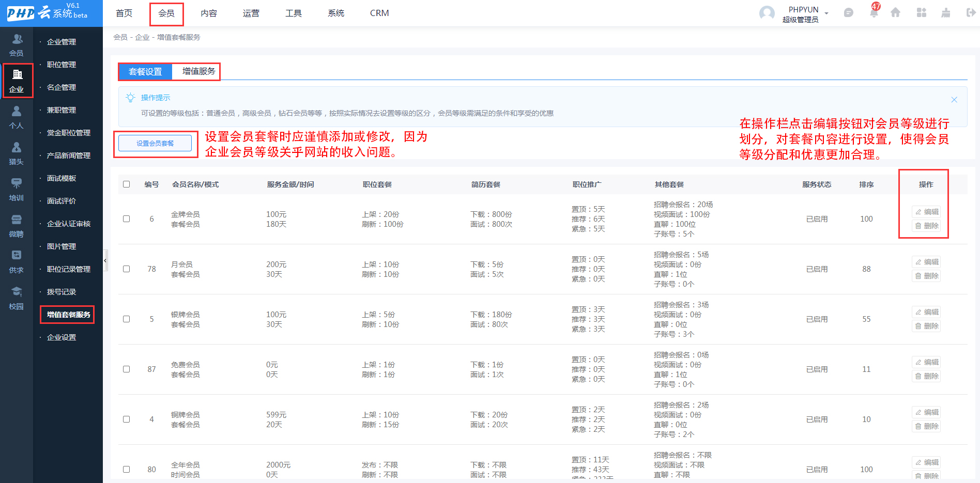Open the 培训 sidebar section icon

pyautogui.click(x=17, y=183)
